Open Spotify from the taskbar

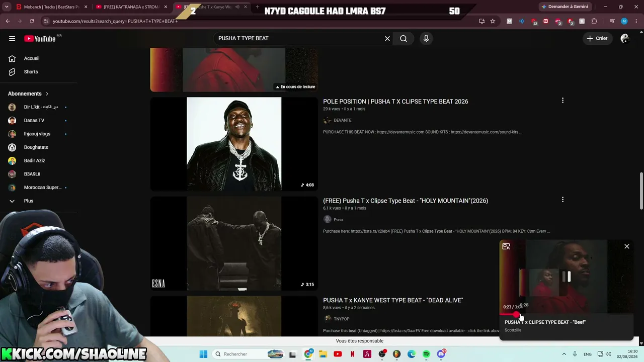(426, 354)
